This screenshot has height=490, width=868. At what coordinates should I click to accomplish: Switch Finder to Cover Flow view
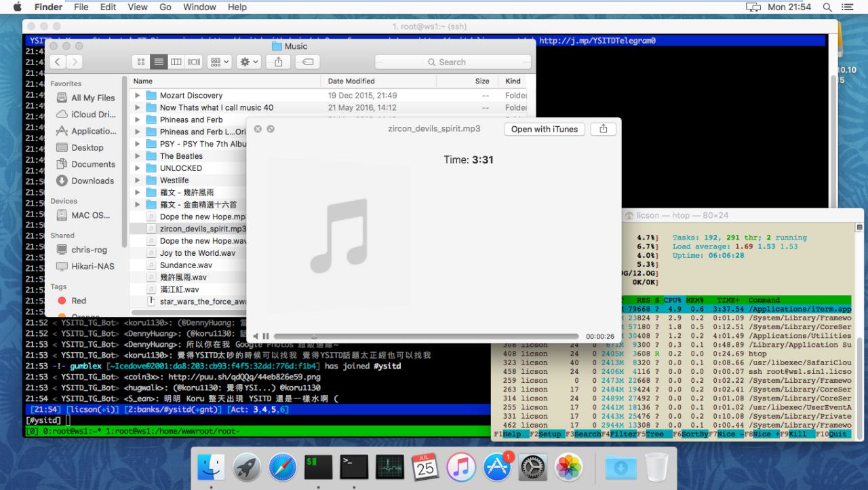[x=194, y=62]
